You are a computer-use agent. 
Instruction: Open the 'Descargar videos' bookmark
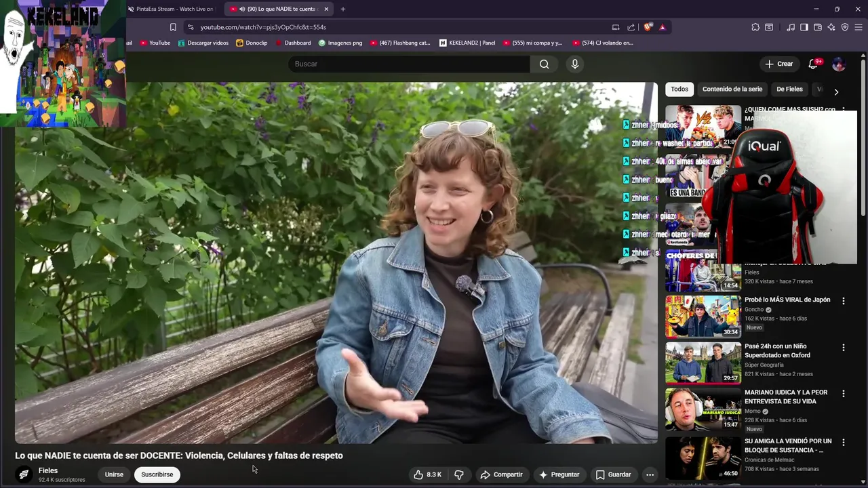[203, 43]
